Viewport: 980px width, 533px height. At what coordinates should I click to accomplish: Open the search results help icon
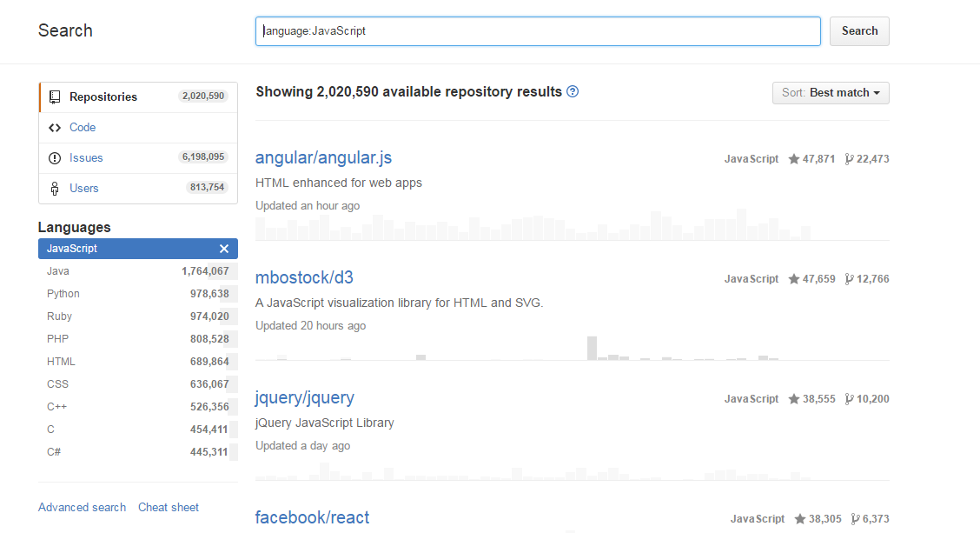[x=573, y=91]
